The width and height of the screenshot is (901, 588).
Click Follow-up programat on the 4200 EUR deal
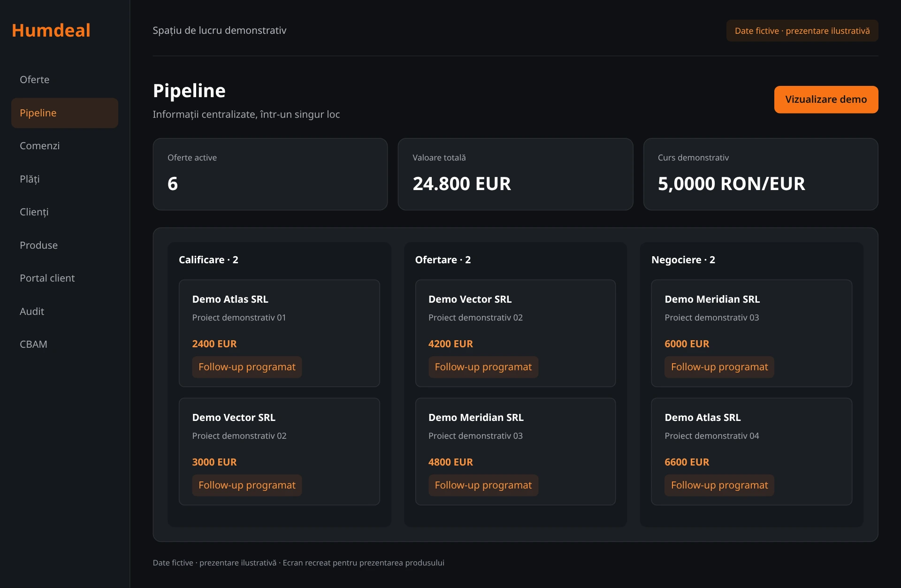[x=483, y=367]
